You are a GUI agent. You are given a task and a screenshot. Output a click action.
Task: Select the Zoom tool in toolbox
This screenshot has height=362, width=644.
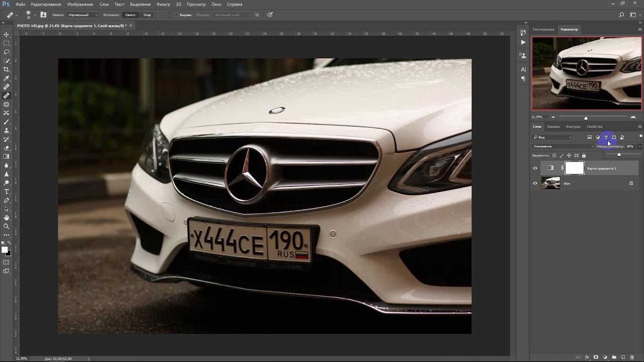7,226
